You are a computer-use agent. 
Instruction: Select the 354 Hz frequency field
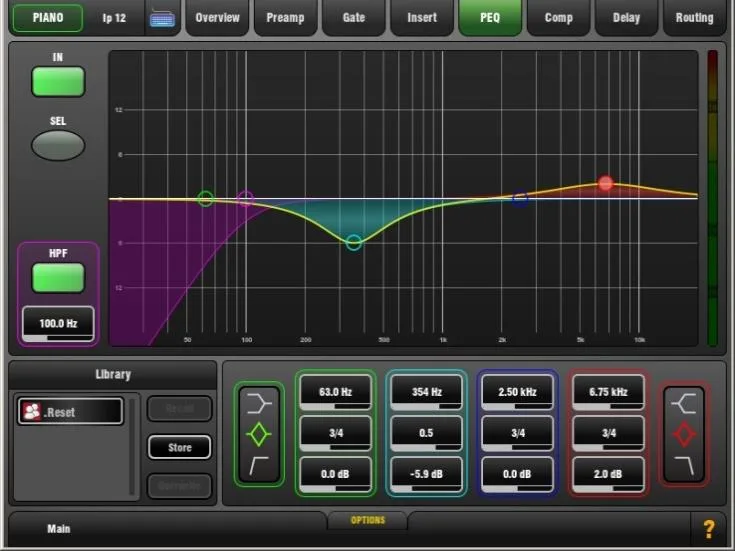(426, 392)
